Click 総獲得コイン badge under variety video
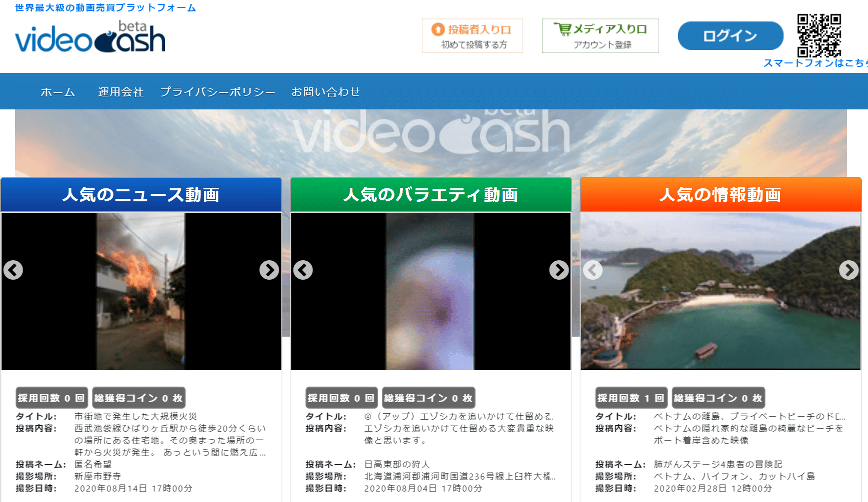 click(428, 398)
